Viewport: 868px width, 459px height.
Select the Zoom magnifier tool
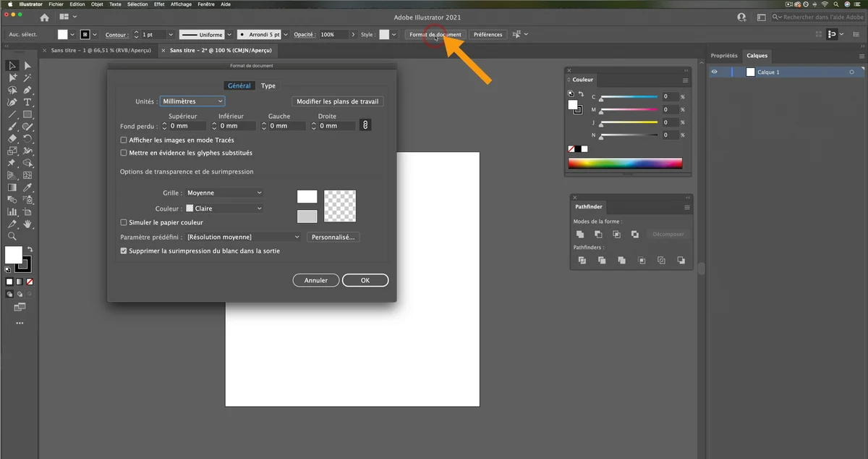12,237
